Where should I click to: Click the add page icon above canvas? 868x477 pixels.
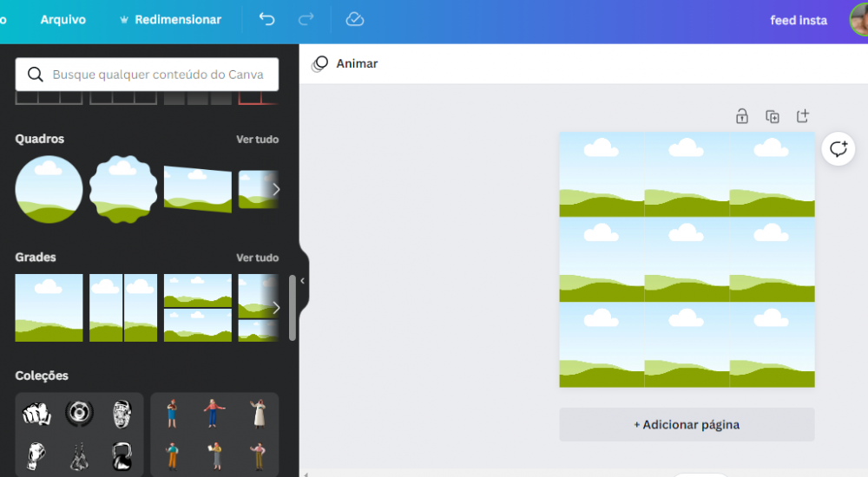(803, 116)
